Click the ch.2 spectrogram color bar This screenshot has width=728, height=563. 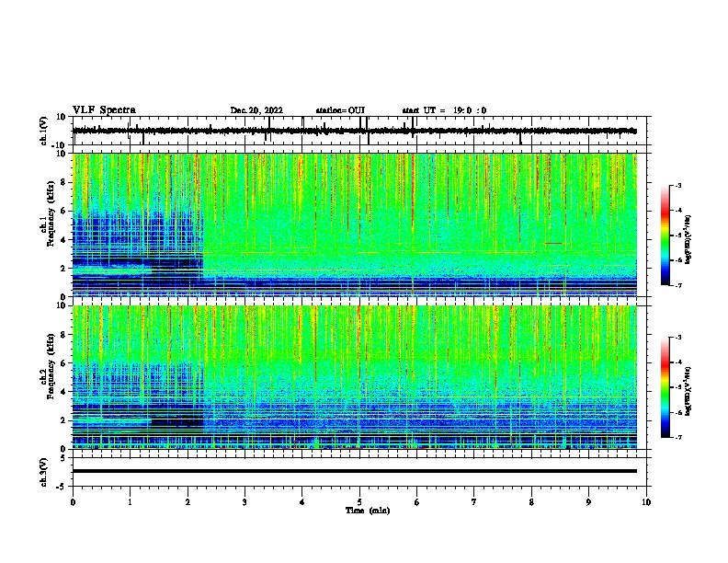click(x=665, y=387)
